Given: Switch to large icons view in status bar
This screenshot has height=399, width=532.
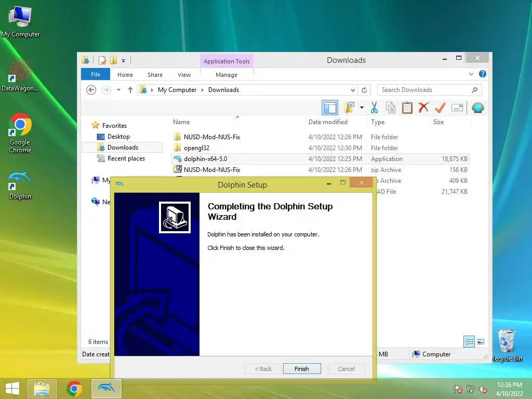Looking at the screenshot, I should click(481, 341).
